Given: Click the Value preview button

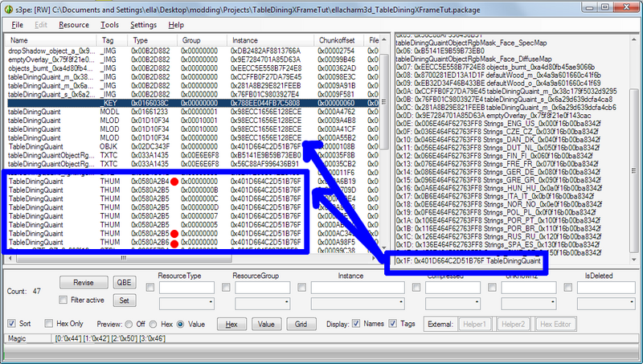Looking at the screenshot, I should click(266, 325).
